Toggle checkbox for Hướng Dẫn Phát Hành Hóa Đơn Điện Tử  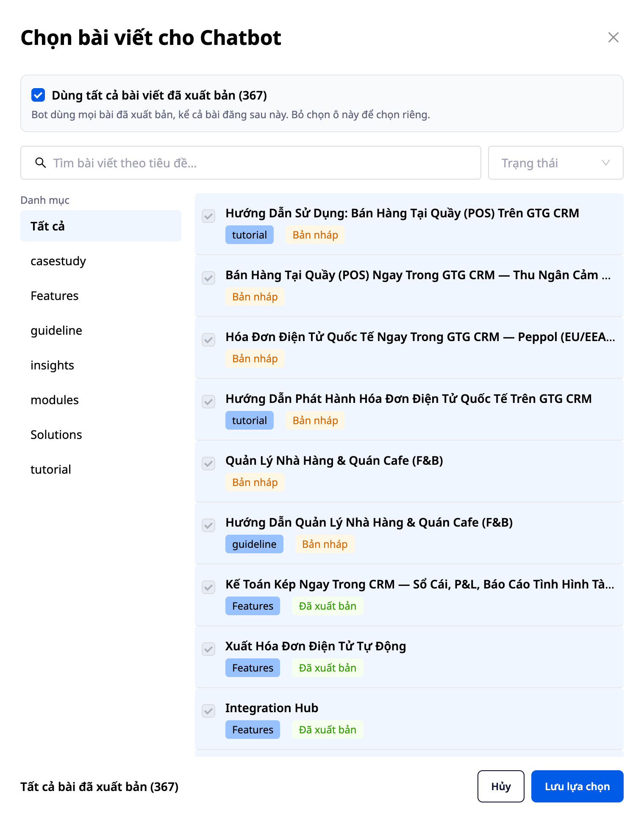(x=208, y=401)
